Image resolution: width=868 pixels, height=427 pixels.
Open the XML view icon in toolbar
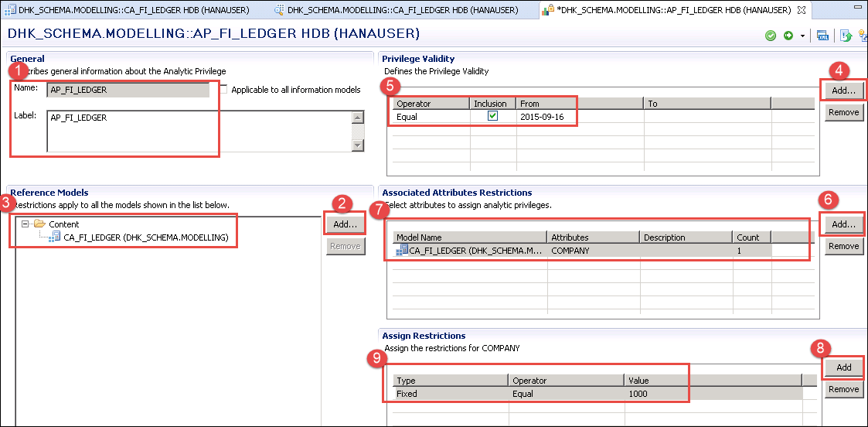[x=823, y=36]
